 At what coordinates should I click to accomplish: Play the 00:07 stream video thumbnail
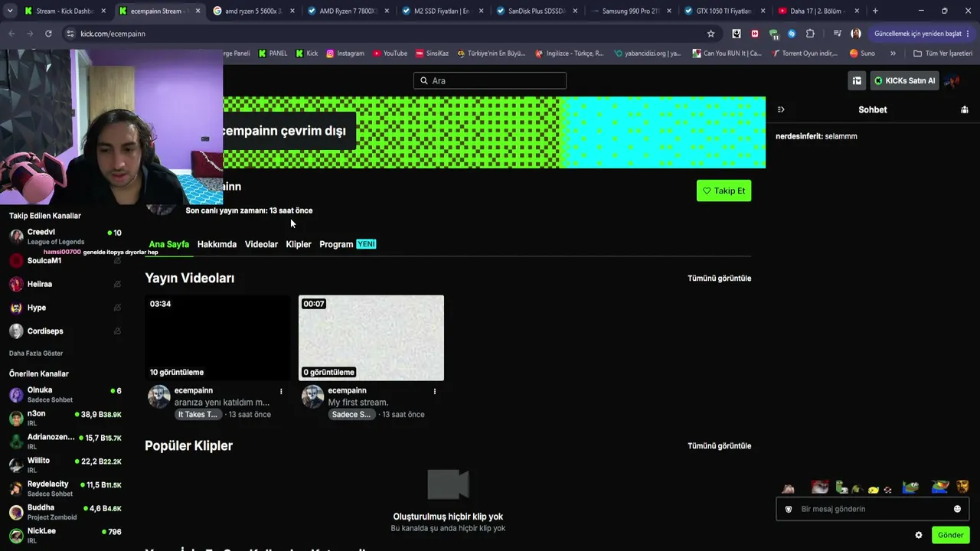point(371,337)
